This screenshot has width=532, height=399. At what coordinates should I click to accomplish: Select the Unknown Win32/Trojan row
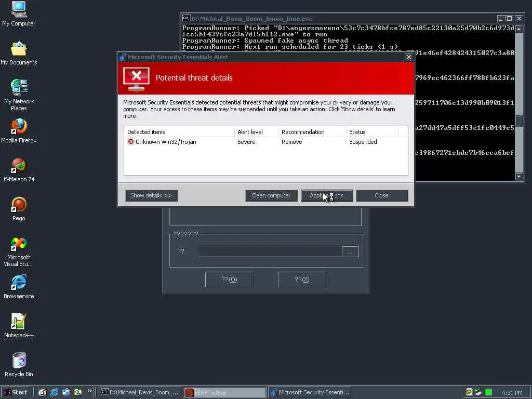[x=266, y=142]
